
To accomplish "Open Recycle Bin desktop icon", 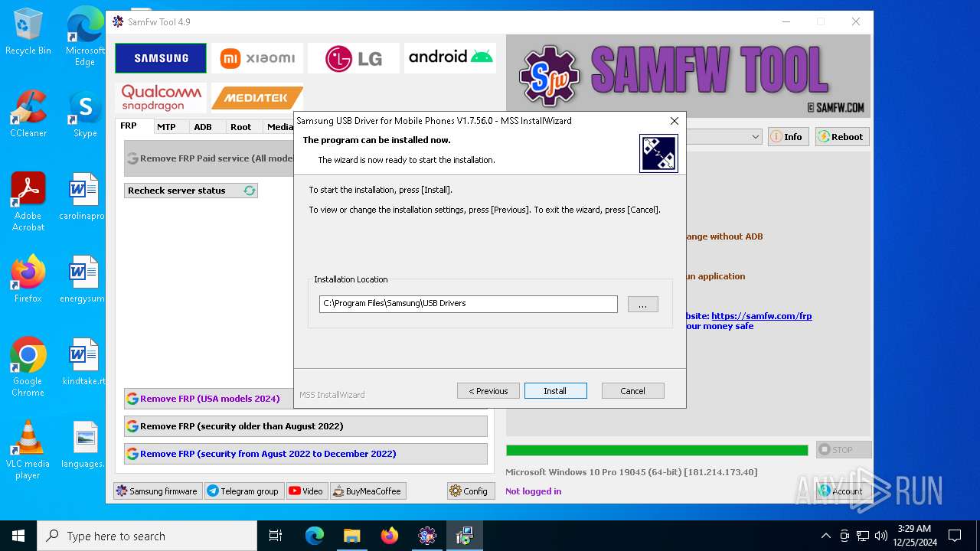I will click(28, 32).
